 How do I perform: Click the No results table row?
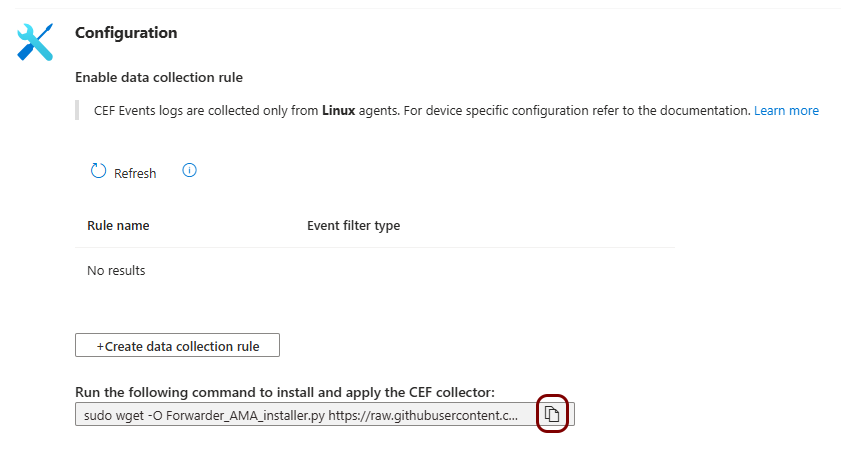(116, 270)
